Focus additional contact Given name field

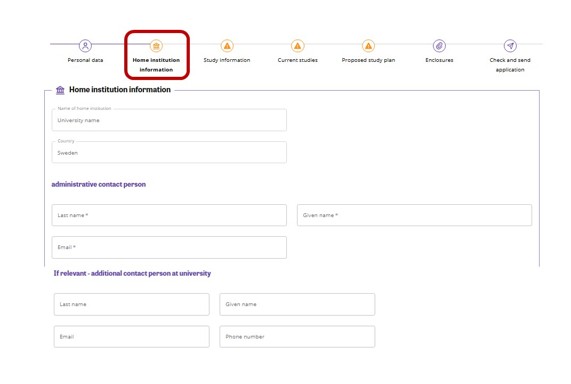[x=297, y=304]
